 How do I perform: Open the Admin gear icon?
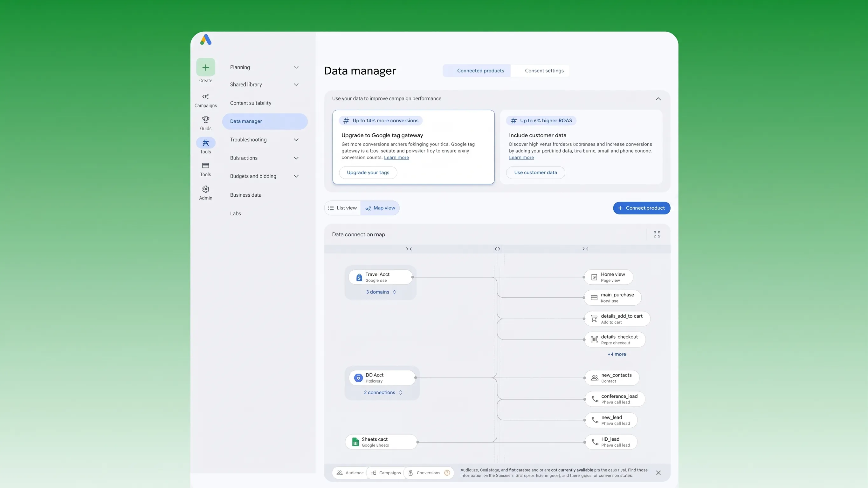[x=205, y=189]
